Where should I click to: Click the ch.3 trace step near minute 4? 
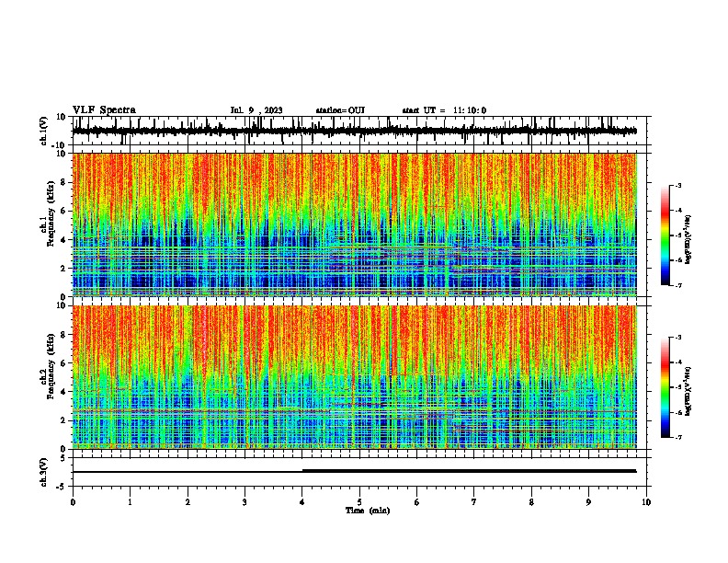[x=302, y=471]
